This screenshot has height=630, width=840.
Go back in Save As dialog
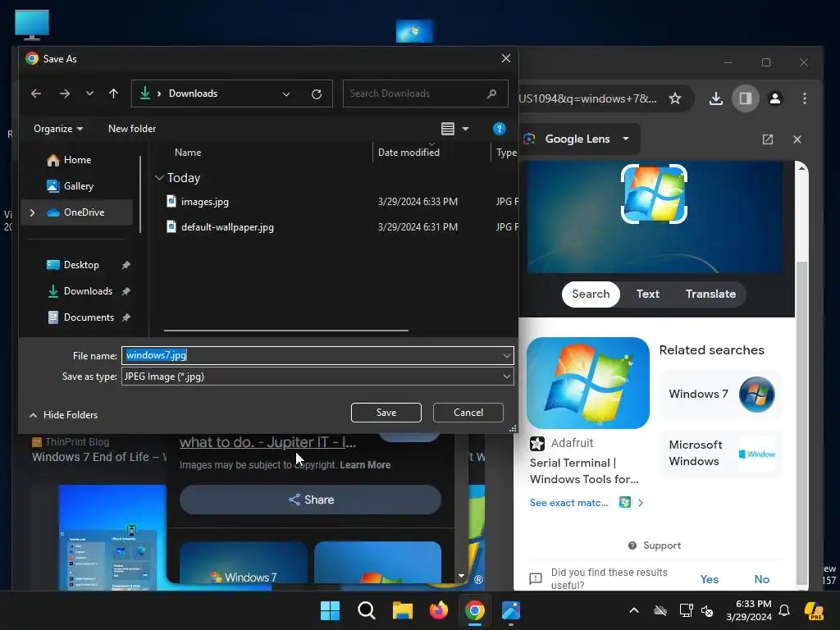click(x=36, y=94)
